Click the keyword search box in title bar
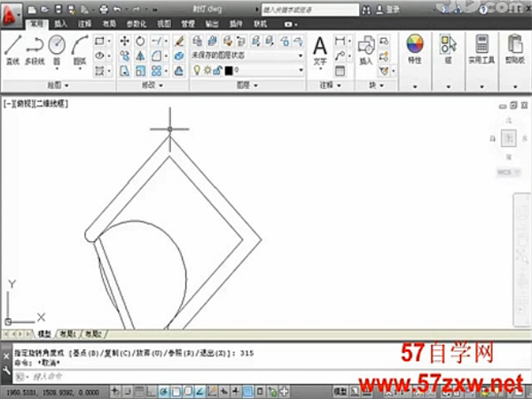The image size is (532, 399). (x=310, y=10)
